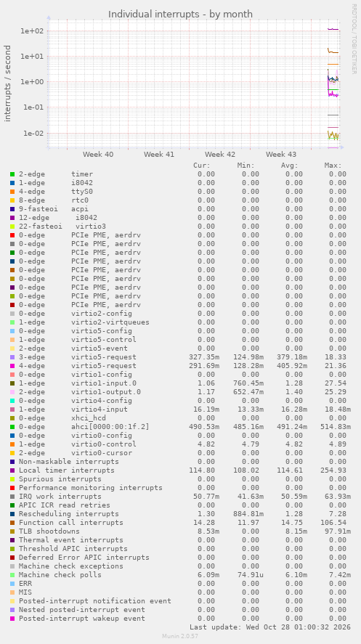Image resolution: width=361 pixels, height=644 pixels.
Task: Click the 254.93 max value
Action: click(333, 470)
